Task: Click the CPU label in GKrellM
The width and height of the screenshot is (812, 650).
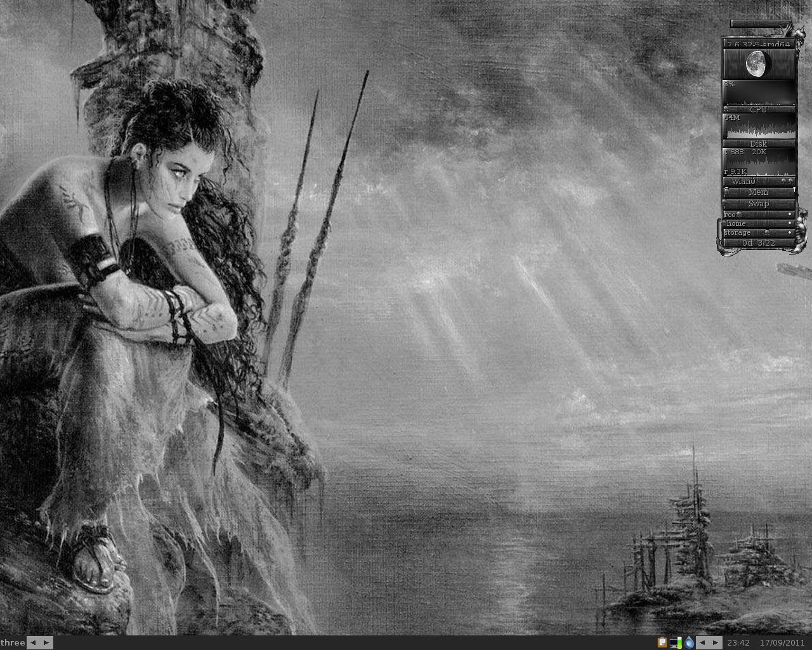Action: click(759, 109)
